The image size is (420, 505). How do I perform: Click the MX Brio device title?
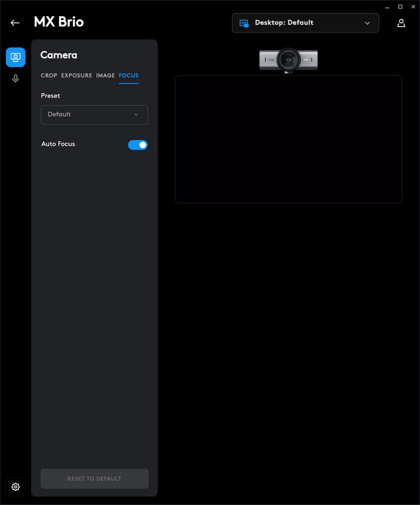[x=59, y=22]
